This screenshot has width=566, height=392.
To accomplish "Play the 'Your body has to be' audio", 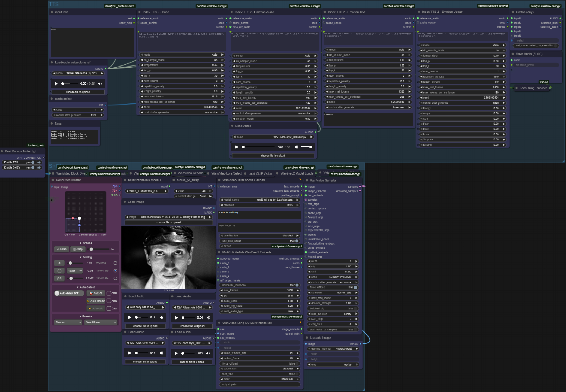I will pyautogui.click(x=130, y=317).
